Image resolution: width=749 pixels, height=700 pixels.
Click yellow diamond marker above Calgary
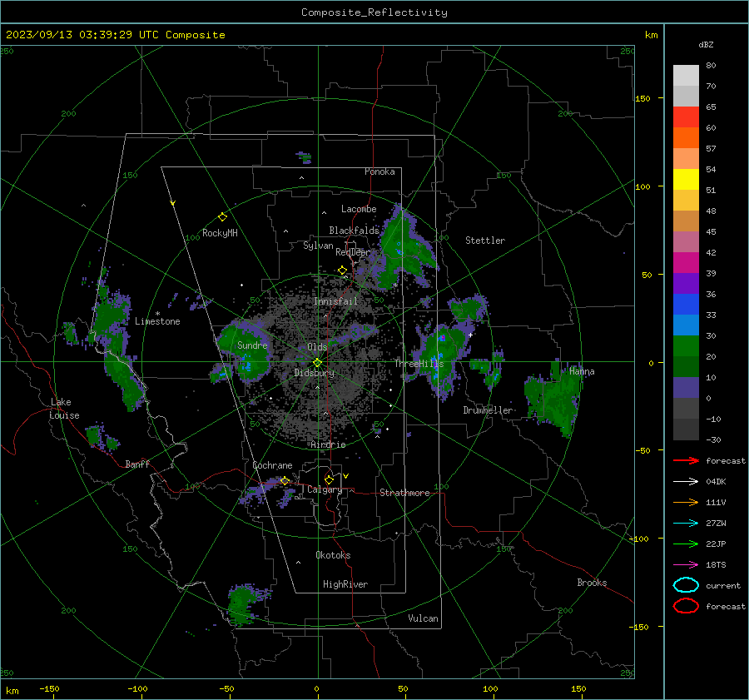(x=329, y=479)
